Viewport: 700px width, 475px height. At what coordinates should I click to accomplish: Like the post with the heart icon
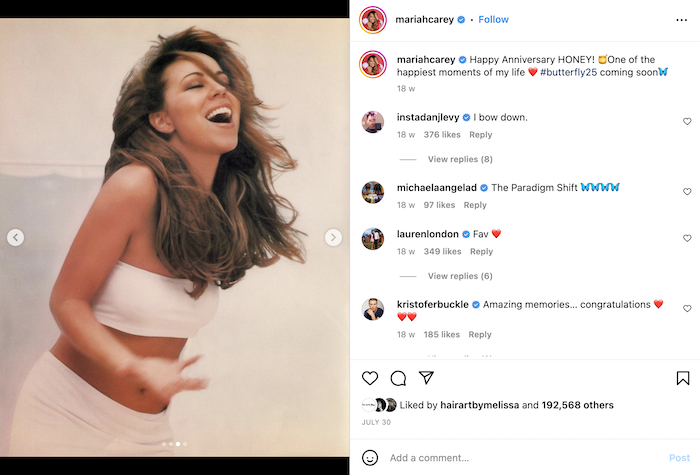(x=370, y=378)
